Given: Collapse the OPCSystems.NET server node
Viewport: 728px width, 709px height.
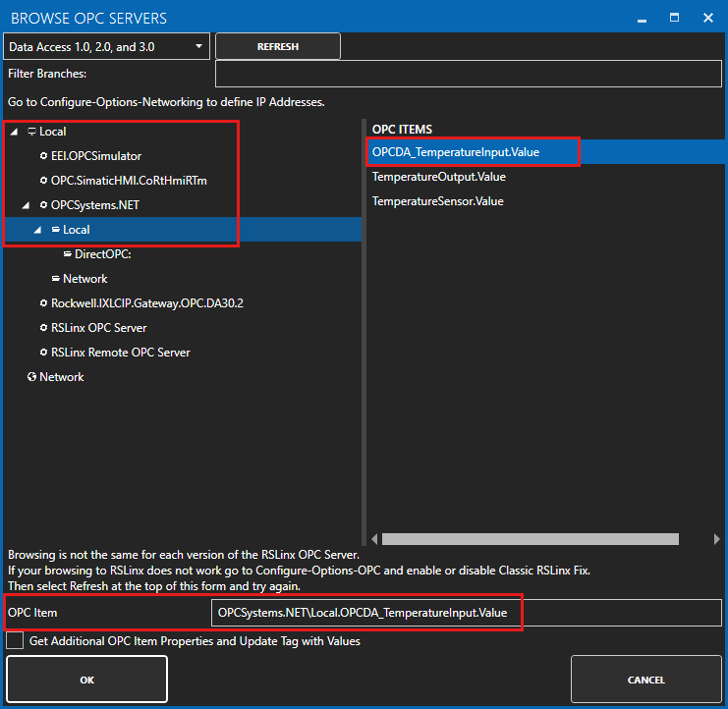Looking at the screenshot, I should point(26,205).
